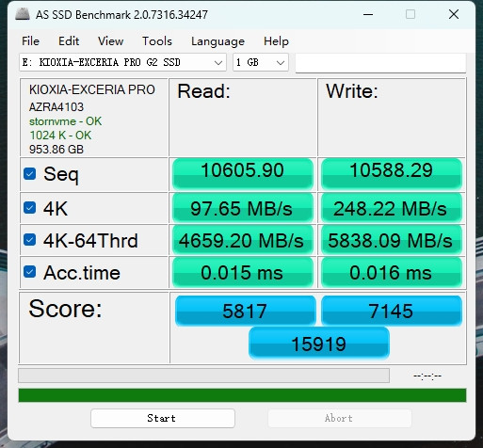Close the AS SSD Benchmark window
Image resolution: width=483 pixels, height=448 pixels.
[454, 14]
